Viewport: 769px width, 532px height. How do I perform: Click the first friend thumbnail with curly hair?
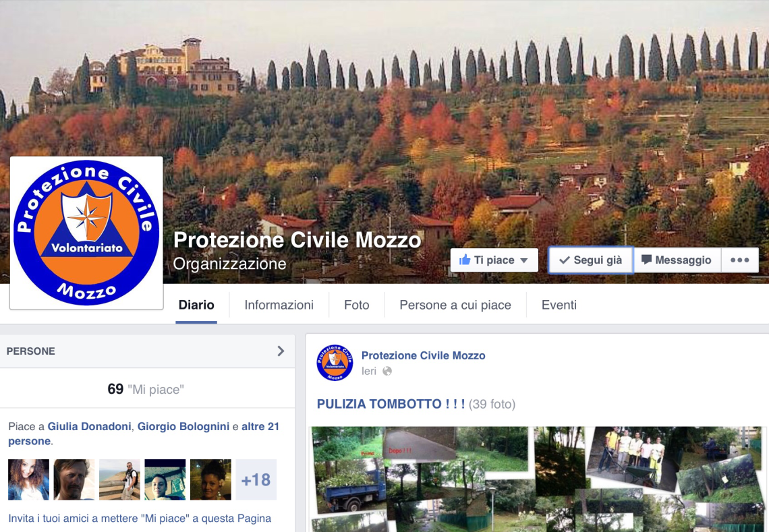(x=28, y=479)
